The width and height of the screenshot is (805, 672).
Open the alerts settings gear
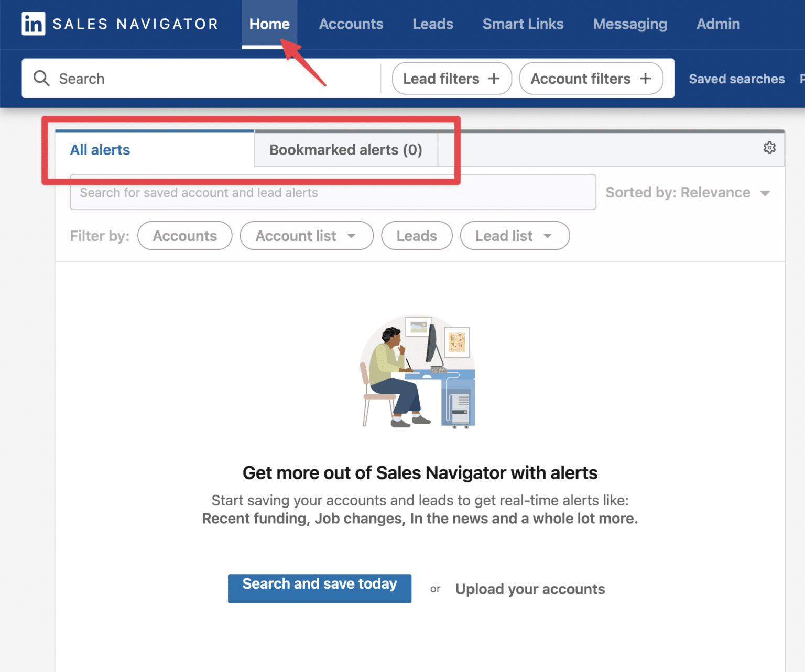click(769, 148)
